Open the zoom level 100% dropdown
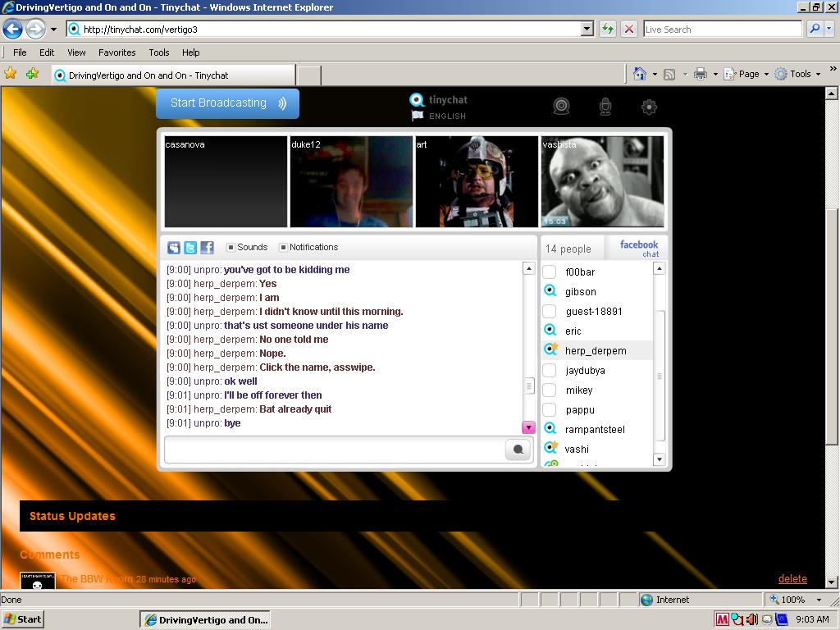Viewport: 840px width, 630px height. point(819,600)
